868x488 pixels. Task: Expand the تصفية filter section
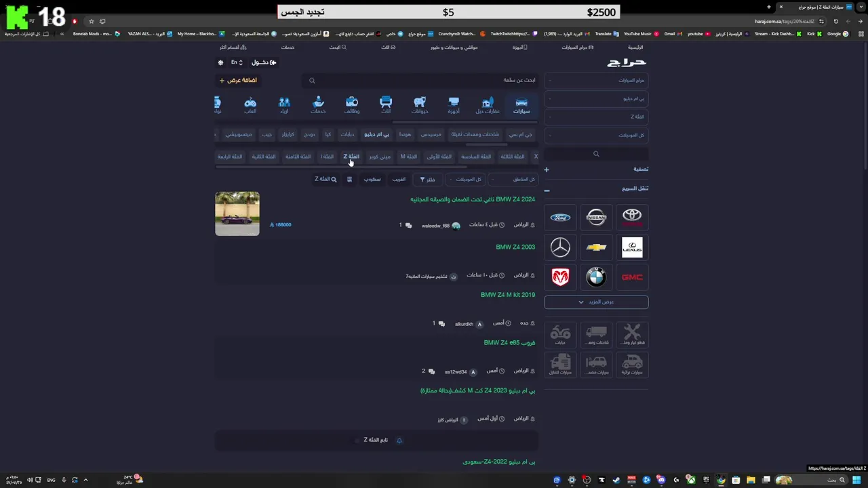coord(596,169)
